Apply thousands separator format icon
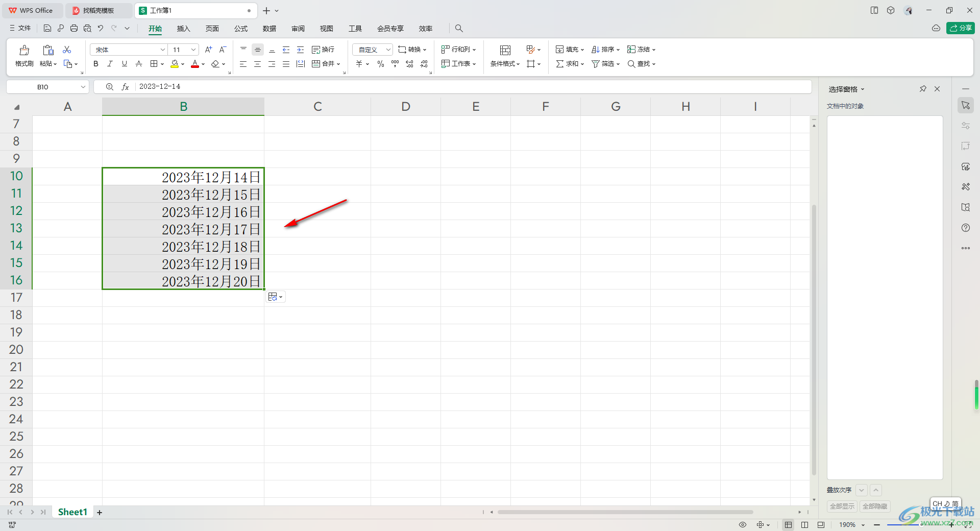Viewport: 980px width, 531px height. click(395, 64)
